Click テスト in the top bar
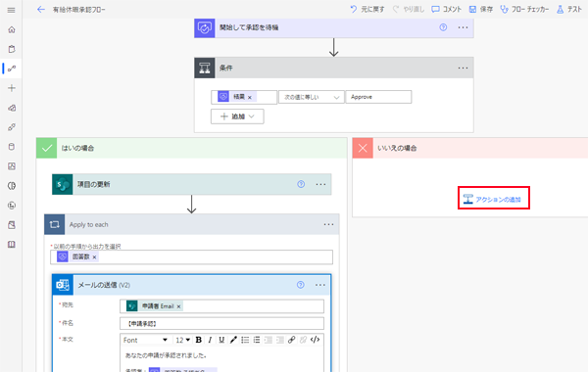 click(568, 10)
